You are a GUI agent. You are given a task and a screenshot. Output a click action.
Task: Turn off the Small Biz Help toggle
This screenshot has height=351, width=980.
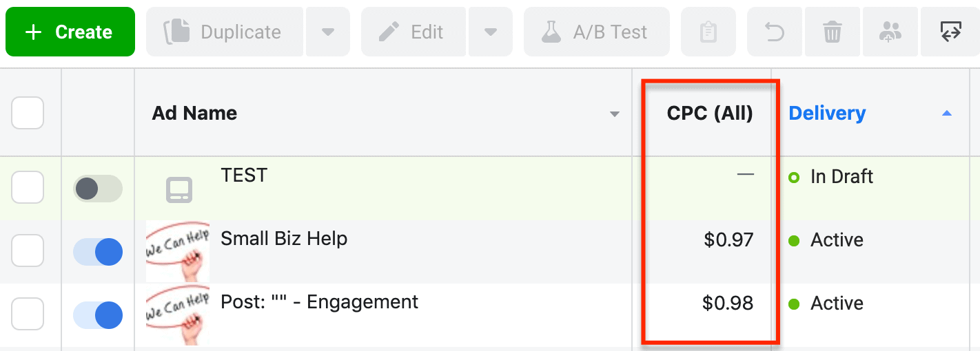[x=98, y=252]
